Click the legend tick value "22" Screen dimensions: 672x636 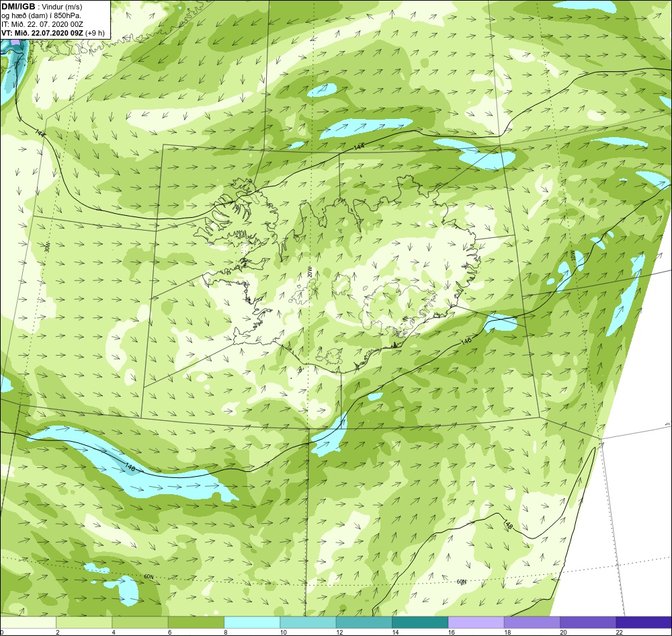pyautogui.click(x=620, y=632)
